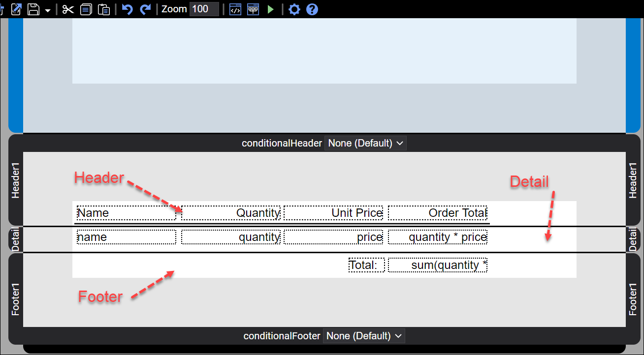Open settings with the gear icon
The width and height of the screenshot is (644, 355).
(294, 9)
